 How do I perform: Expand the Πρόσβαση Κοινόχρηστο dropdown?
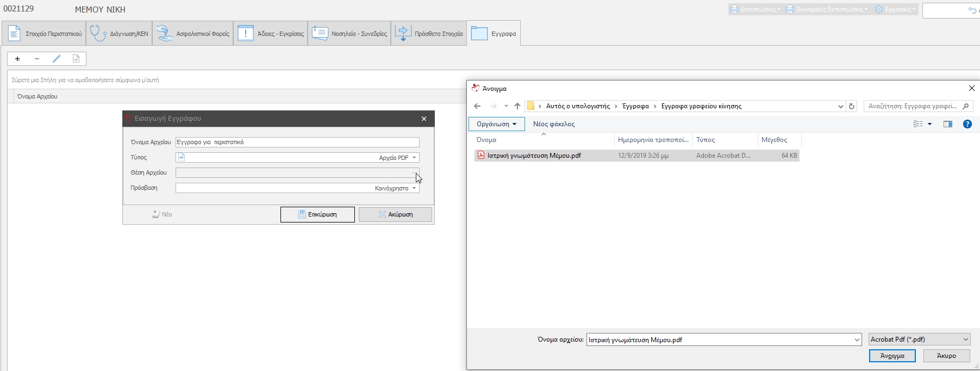click(414, 188)
